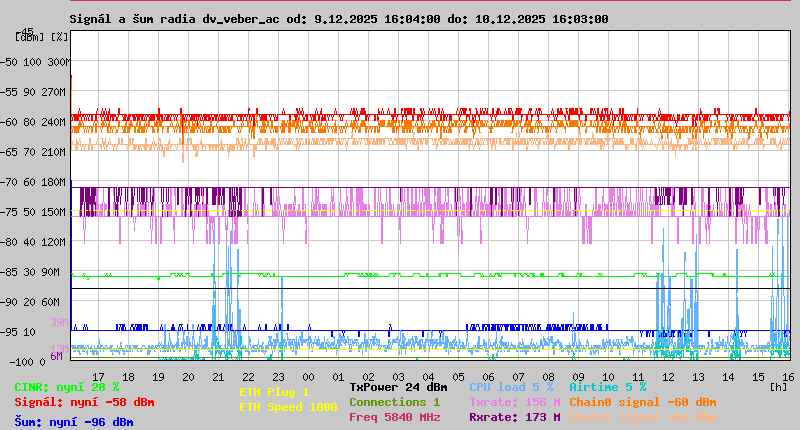Viewport: 800px width, 430px height.
Task: Click the [h] unit label at axis end
Action: [778, 386]
